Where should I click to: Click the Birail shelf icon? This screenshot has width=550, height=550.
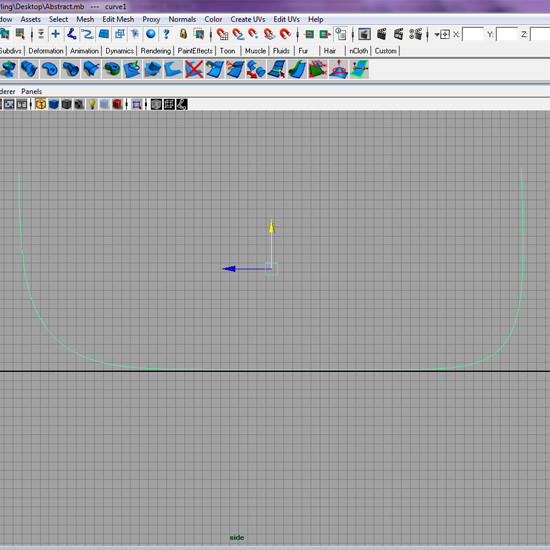coord(91,69)
